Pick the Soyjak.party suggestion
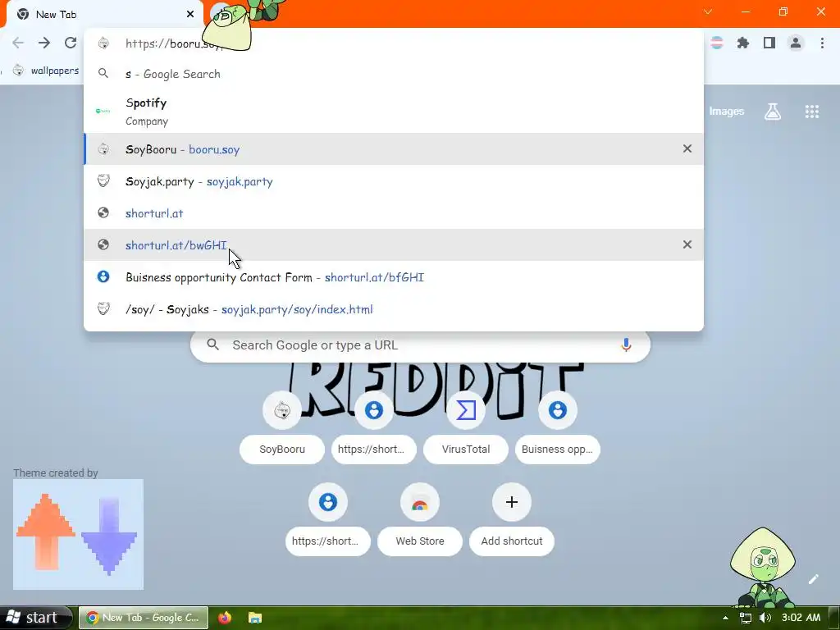Viewport: 840px width, 630px height. click(x=394, y=181)
